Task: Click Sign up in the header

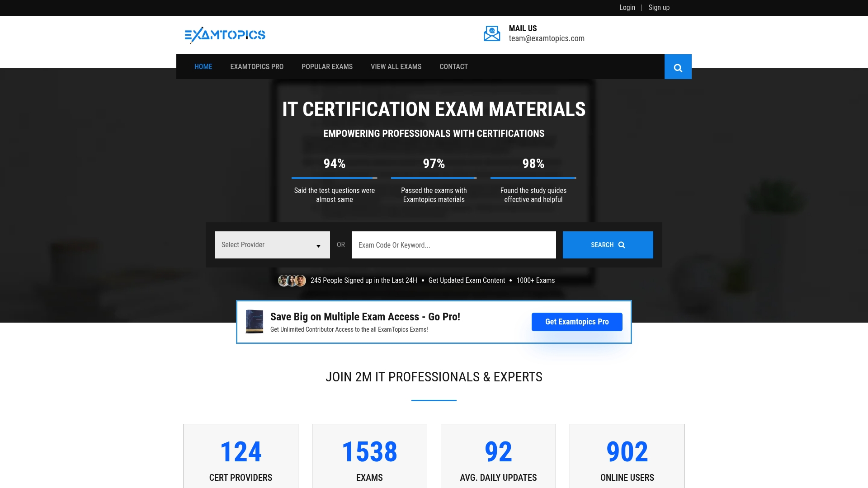Action: pyautogui.click(x=659, y=7)
